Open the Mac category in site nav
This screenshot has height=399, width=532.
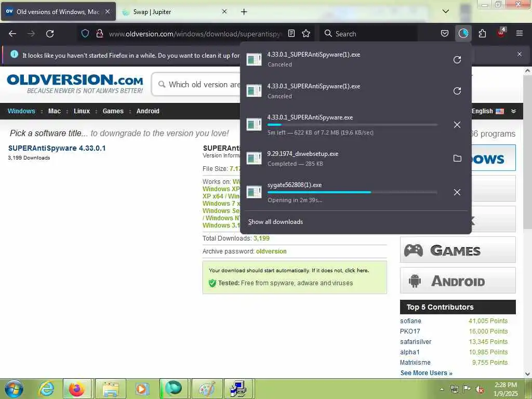tap(54, 111)
